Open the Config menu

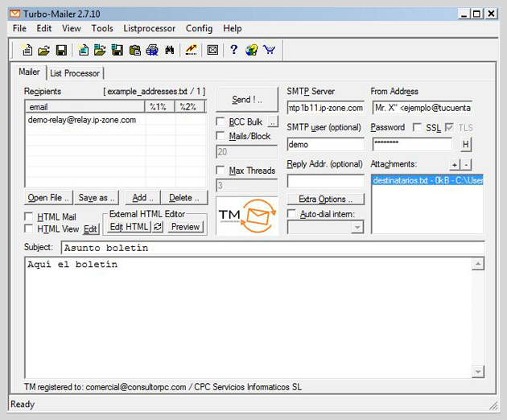pyautogui.click(x=200, y=28)
